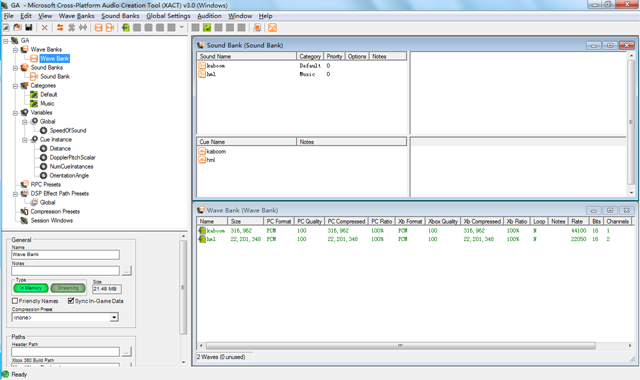Enable the Friendly Names checkbox
The height and width of the screenshot is (380, 640).
tap(15, 301)
